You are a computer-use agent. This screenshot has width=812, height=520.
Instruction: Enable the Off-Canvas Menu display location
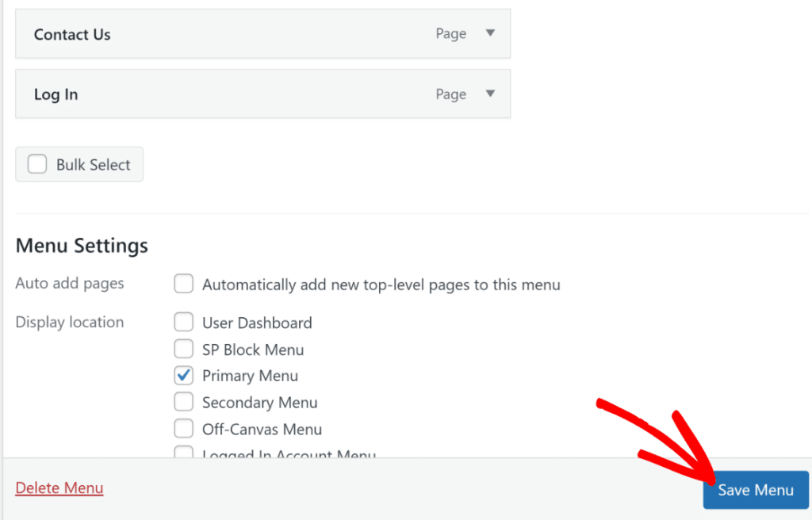(183, 428)
